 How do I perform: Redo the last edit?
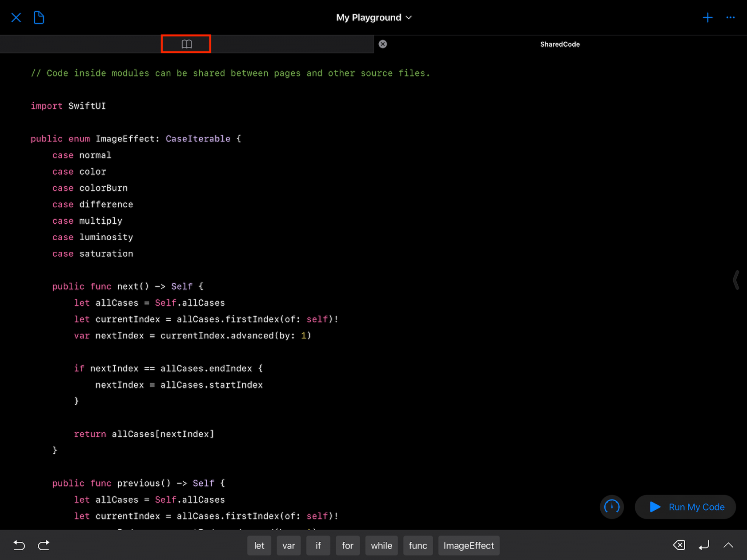pyautogui.click(x=44, y=545)
